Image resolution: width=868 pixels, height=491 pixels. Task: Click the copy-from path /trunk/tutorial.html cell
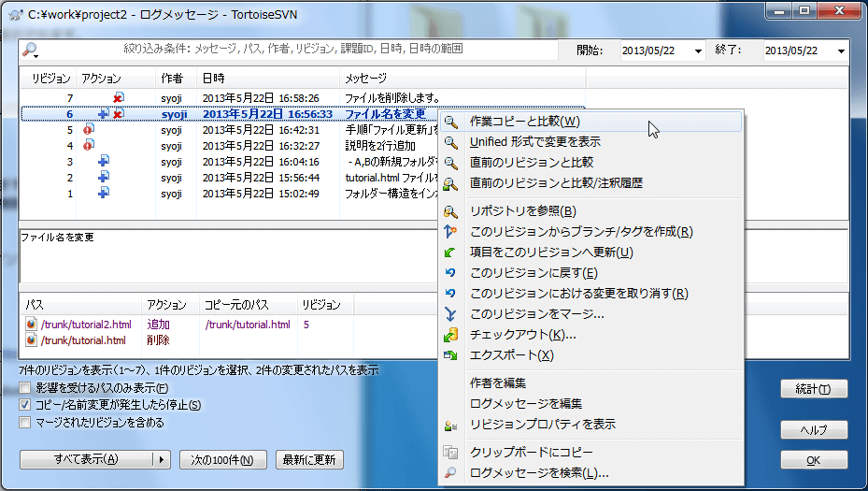point(248,325)
